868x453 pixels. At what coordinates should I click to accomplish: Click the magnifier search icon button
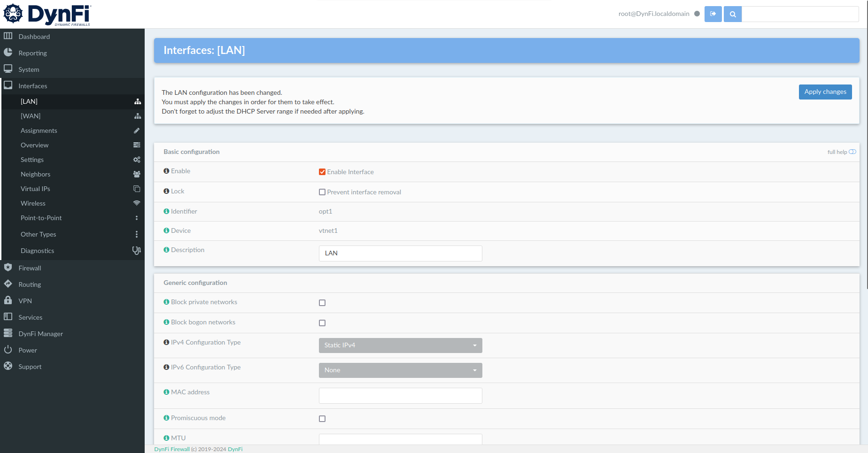[x=732, y=14]
